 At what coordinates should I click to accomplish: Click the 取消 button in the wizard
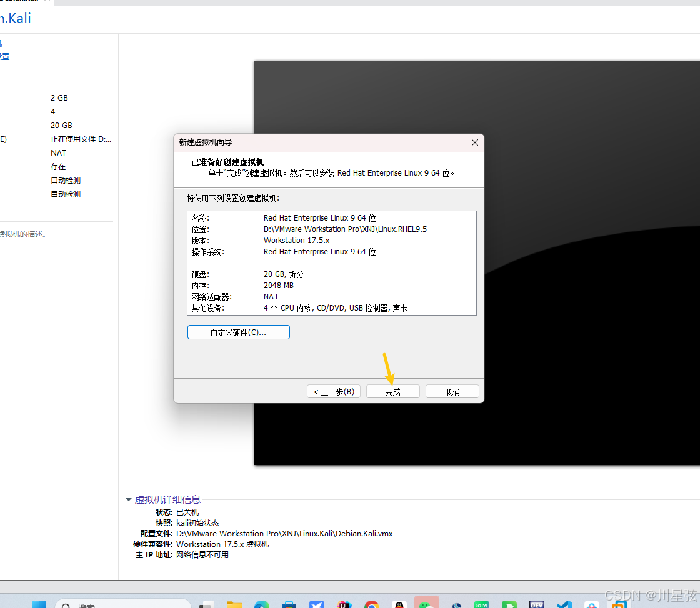point(452,392)
